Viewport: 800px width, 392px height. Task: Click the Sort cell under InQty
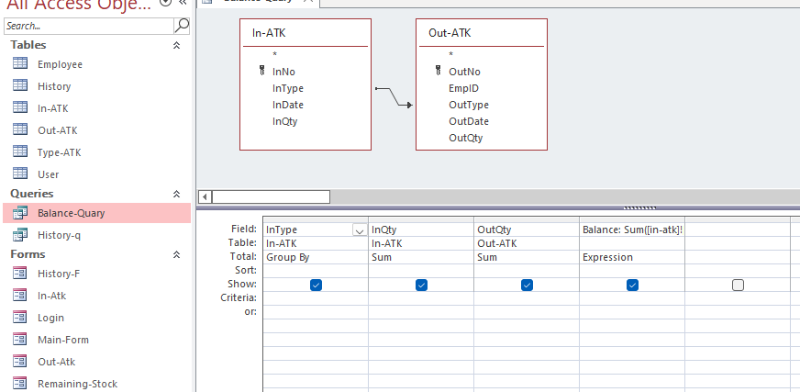click(421, 271)
